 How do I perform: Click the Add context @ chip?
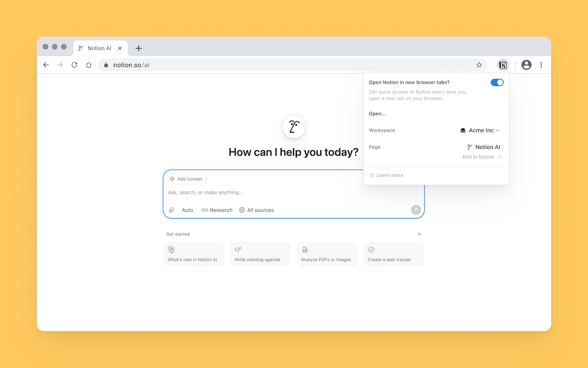187,178
